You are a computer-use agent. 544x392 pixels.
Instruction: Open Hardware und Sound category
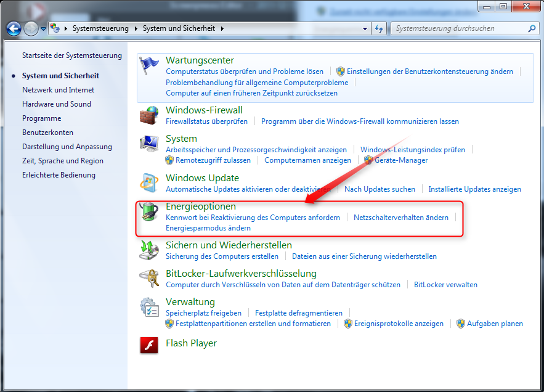57,104
